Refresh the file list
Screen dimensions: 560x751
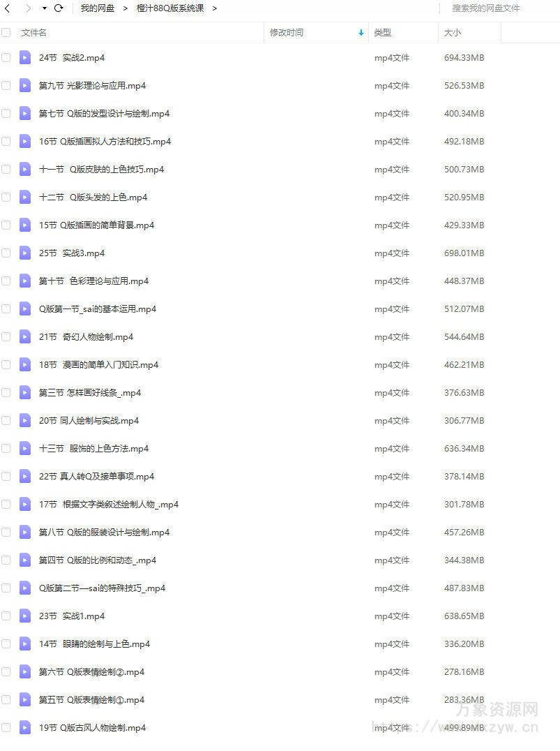59,8
